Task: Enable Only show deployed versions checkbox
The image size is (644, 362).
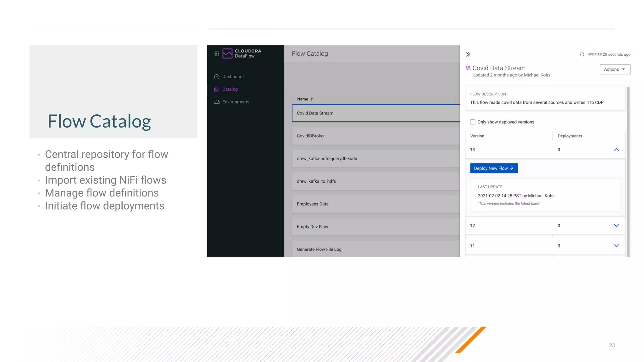Action: point(473,122)
